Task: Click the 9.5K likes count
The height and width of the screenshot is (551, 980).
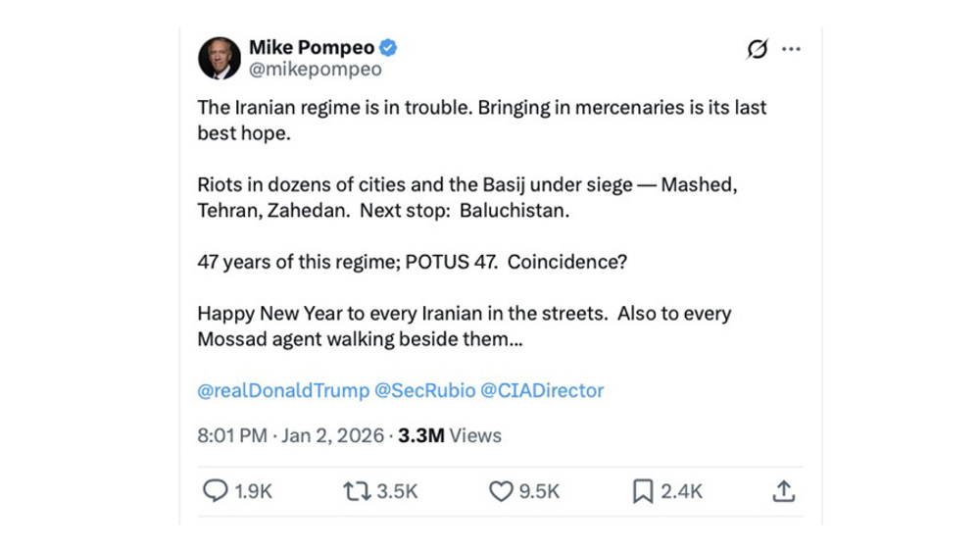Action: pos(539,492)
